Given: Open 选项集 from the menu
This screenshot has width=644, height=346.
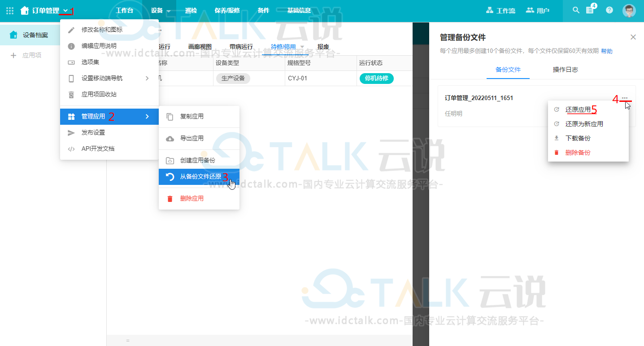Looking at the screenshot, I should (109, 62).
